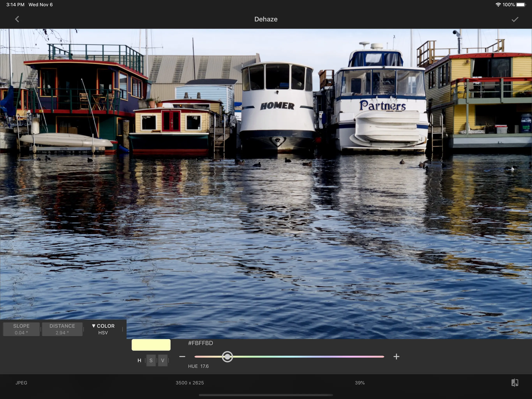Collapse the COLOR HSV disclosure triangle

click(94, 326)
